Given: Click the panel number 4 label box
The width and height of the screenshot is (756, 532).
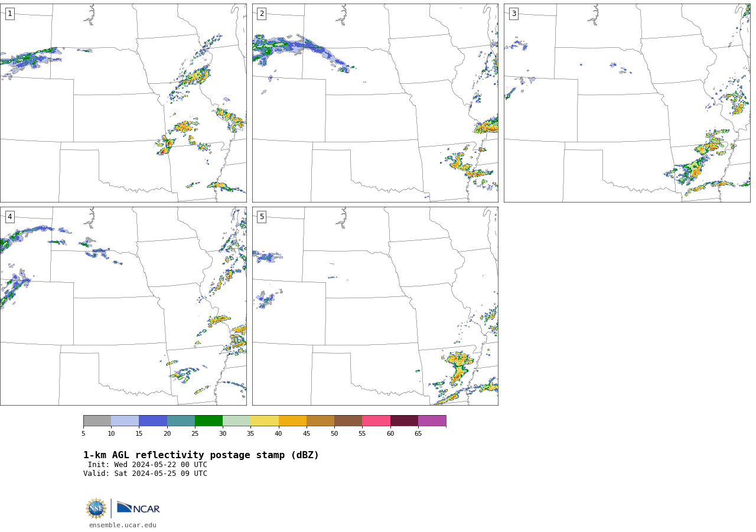Looking at the screenshot, I should point(9,217).
